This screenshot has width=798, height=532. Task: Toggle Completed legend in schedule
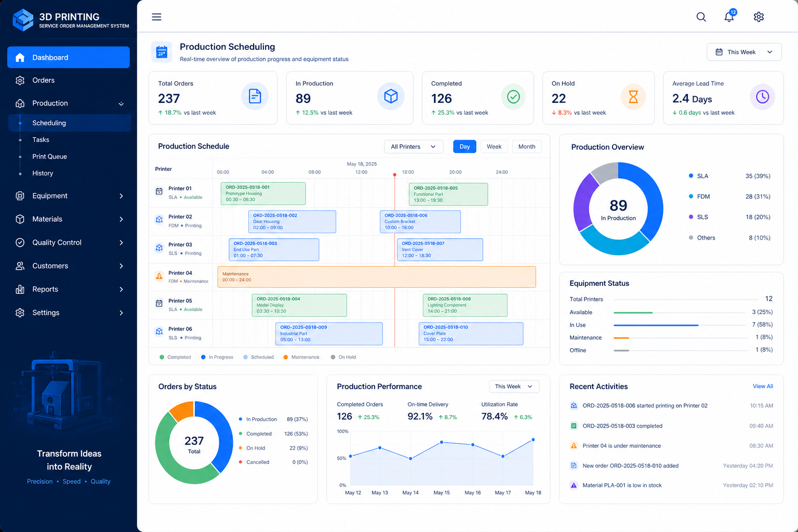[x=175, y=357]
